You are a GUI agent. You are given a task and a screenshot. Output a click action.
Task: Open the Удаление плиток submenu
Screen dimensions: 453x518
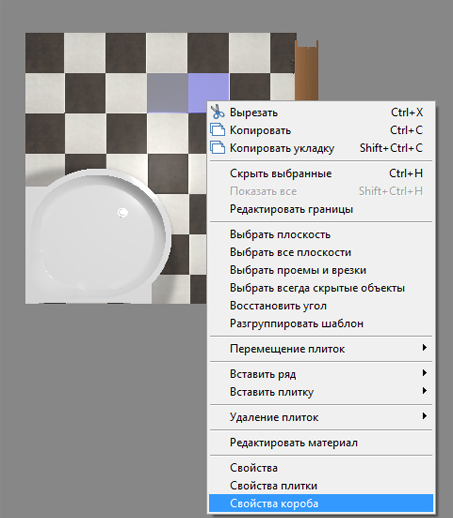(x=321, y=417)
